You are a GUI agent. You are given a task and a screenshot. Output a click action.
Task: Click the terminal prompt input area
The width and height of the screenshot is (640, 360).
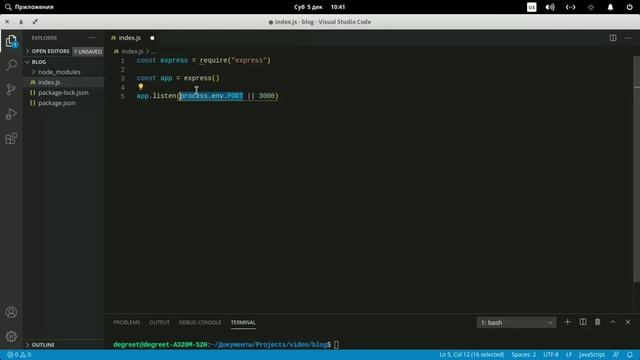336,345
